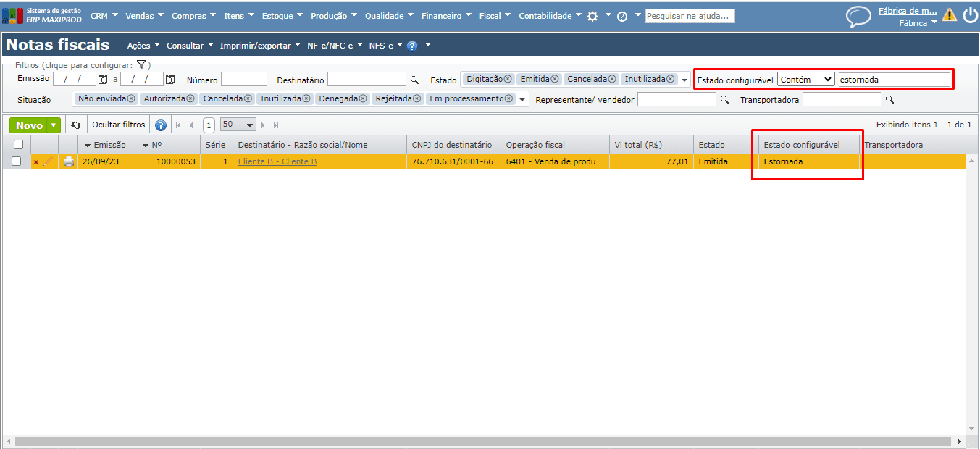Open the NF-e/NFC-e menu
The image size is (980, 449).
(335, 46)
